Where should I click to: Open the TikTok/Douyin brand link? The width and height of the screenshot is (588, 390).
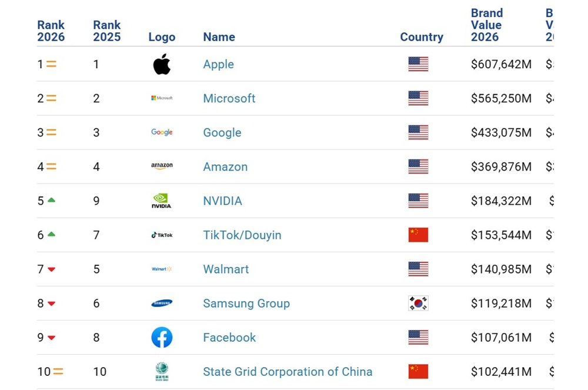242,235
